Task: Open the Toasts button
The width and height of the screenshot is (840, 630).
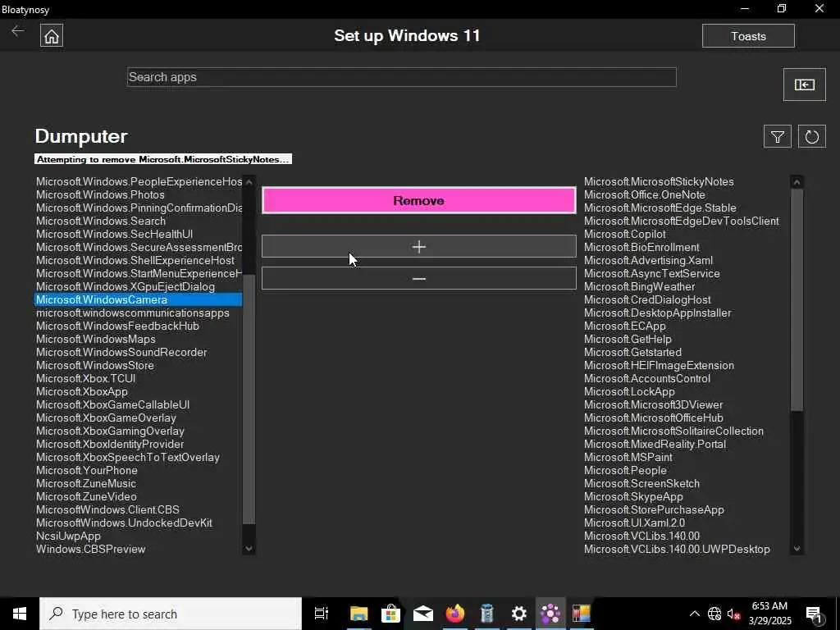Action: (x=748, y=36)
